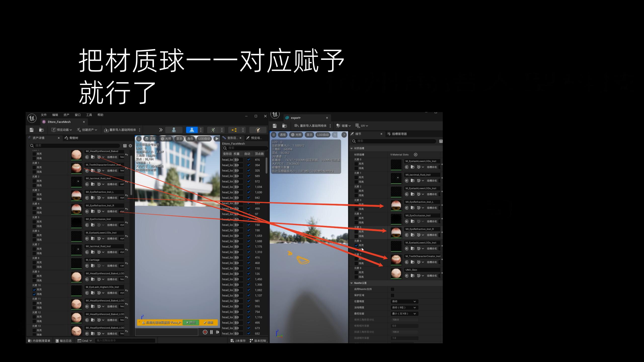Browse to ML_EyeOcclusion_Inst in export window

[x=413, y=221]
